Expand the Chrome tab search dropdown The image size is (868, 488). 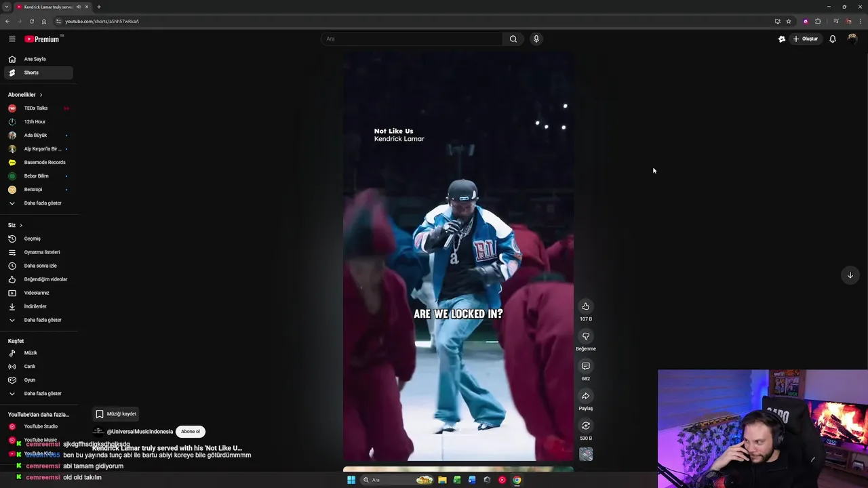(6, 7)
